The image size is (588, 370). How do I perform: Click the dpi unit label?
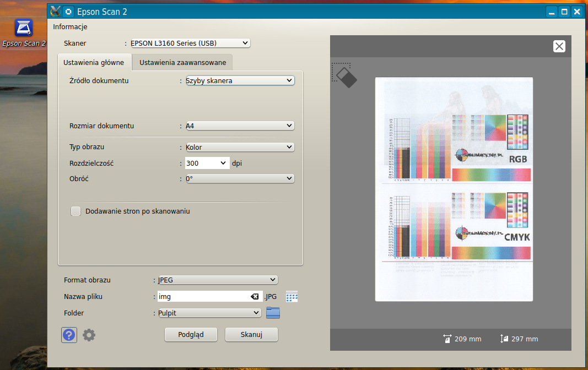[237, 164]
